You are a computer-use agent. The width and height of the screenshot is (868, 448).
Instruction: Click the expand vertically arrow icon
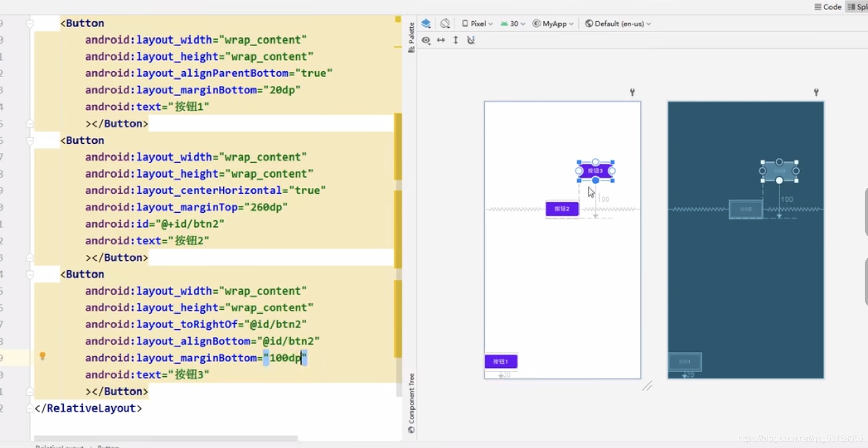pyautogui.click(x=456, y=40)
